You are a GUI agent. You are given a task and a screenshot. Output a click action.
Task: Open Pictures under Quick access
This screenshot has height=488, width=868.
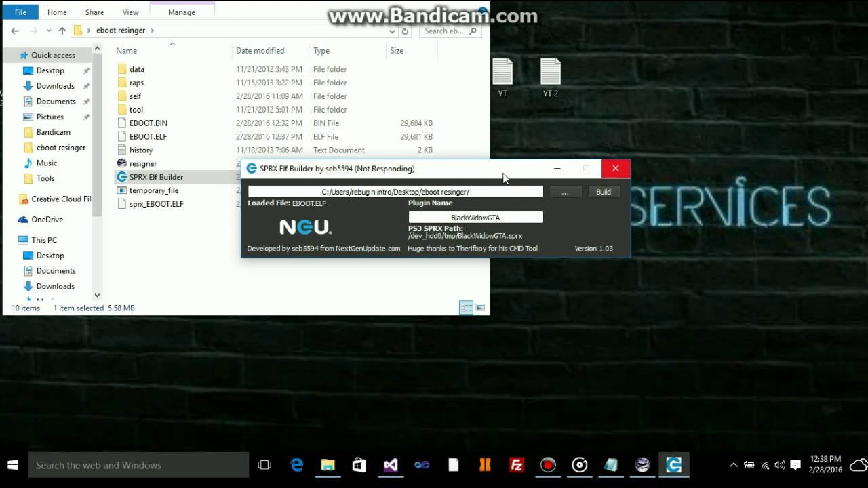50,117
